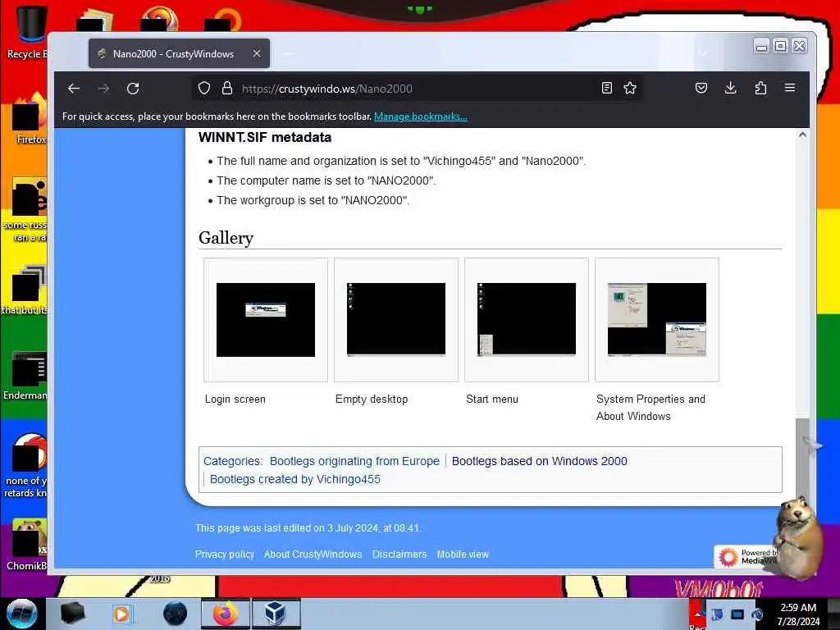
Task: Save page to Pocket icon
Action: [x=701, y=88]
